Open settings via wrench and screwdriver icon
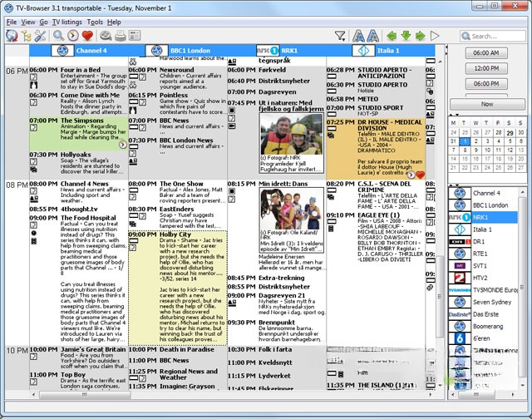Viewport: 532px width, 419px height. 40,36
